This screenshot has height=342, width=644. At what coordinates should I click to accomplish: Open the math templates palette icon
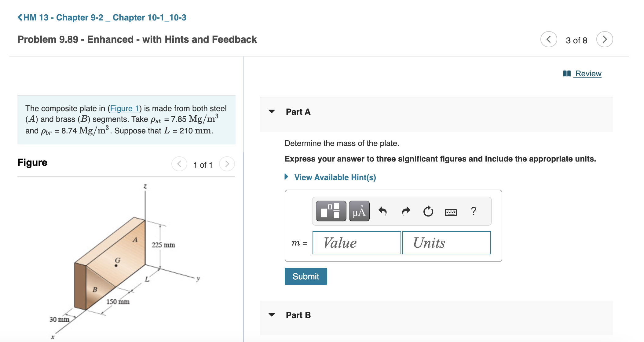coord(331,211)
